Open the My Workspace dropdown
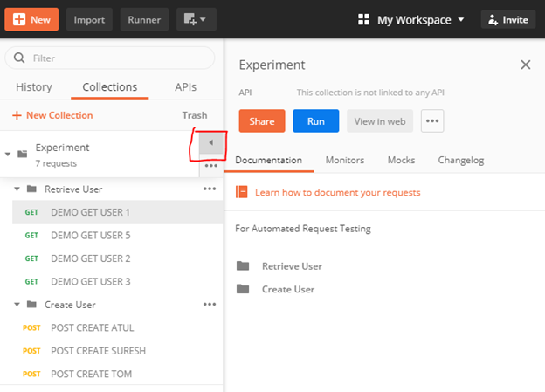Image resolution: width=545 pixels, height=392 pixels. coord(411,19)
